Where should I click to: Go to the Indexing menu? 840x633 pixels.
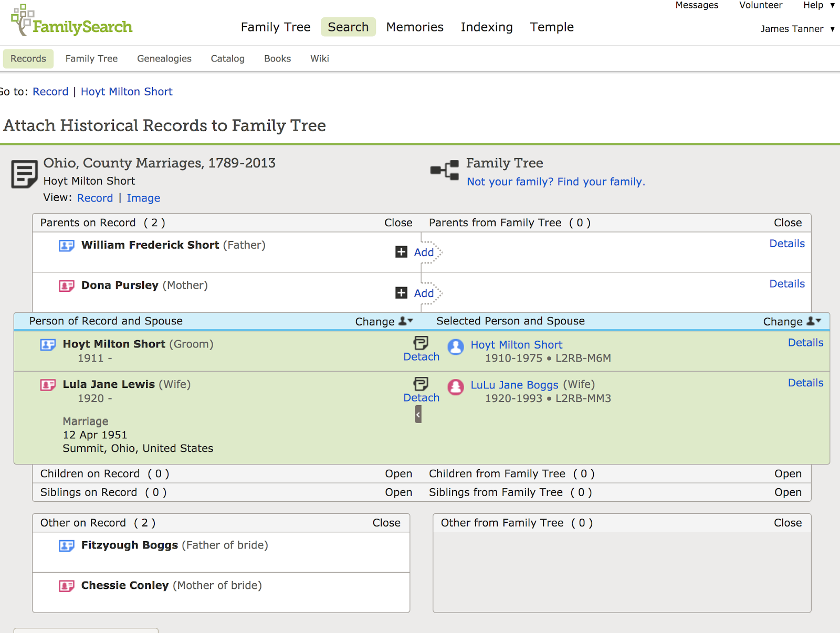click(487, 27)
